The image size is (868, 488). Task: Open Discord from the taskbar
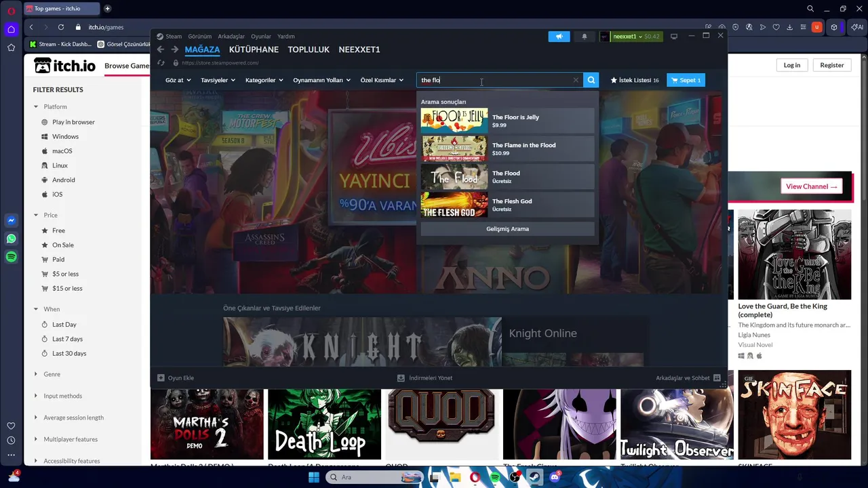[x=555, y=477]
